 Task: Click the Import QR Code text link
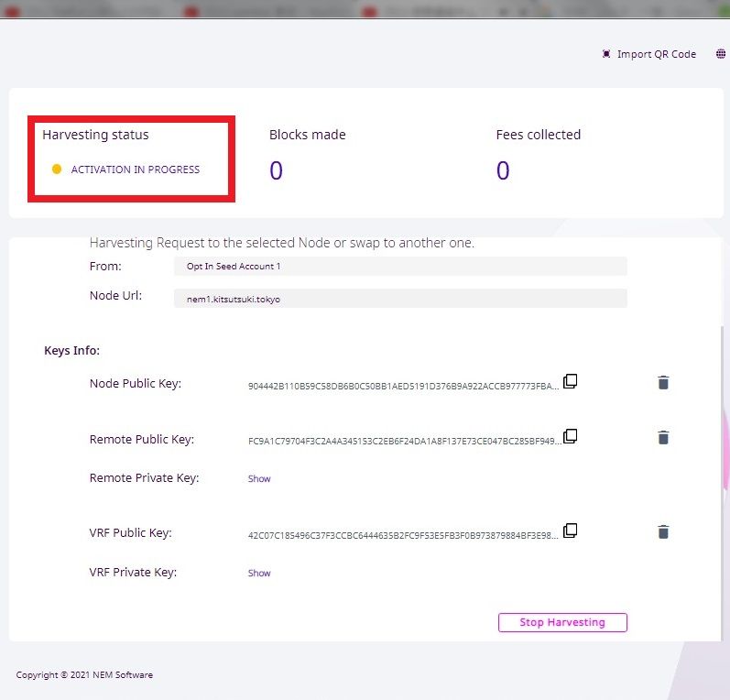(x=656, y=54)
